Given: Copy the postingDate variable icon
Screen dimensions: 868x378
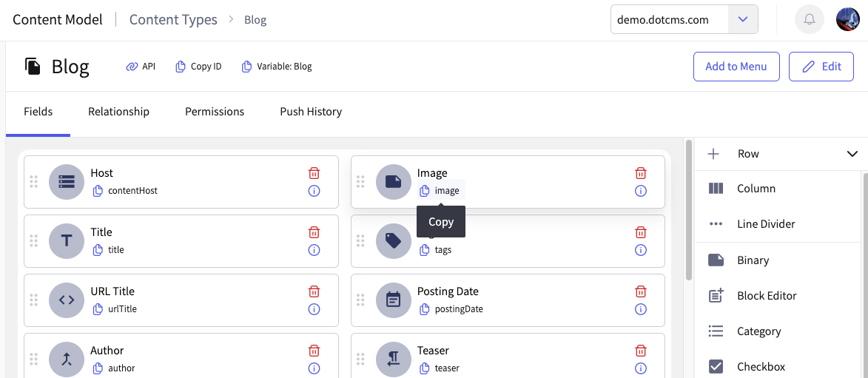Looking at the screenshot, I should point(425,309).
